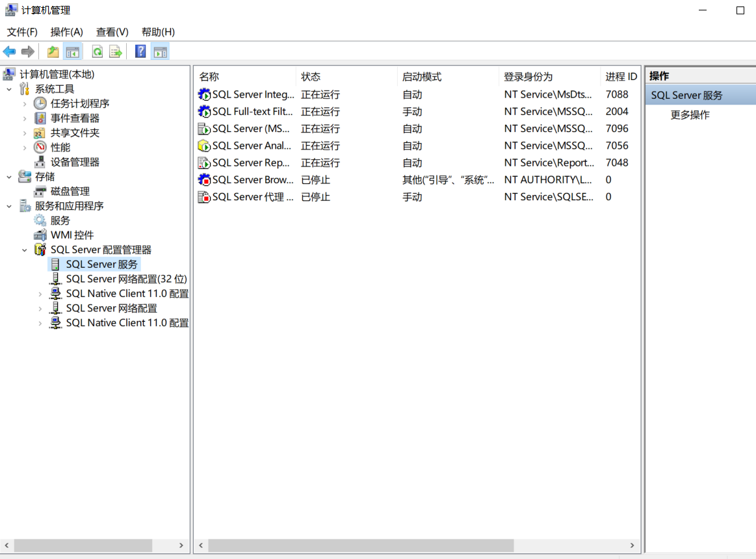Click the SQL Server Analysis service icon
This screenshot has height=559, width=756.
click(x=204, y=146)
